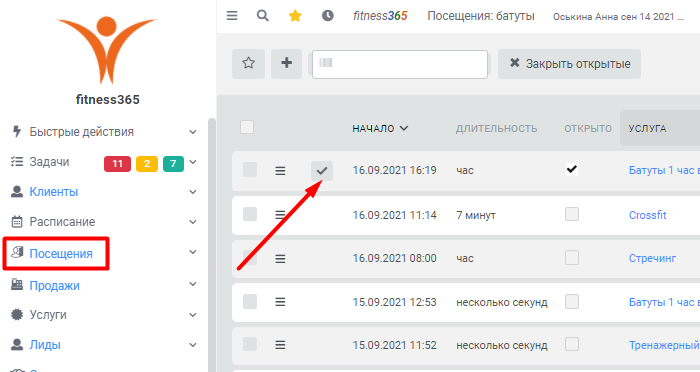Click the fitness365 breadcrumb in top bar
700x372 pixels.
[380, 16]
